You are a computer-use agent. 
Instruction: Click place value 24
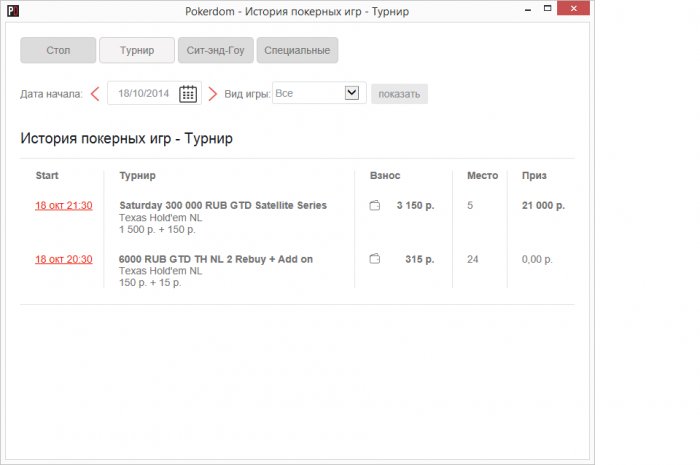(473, 259)
